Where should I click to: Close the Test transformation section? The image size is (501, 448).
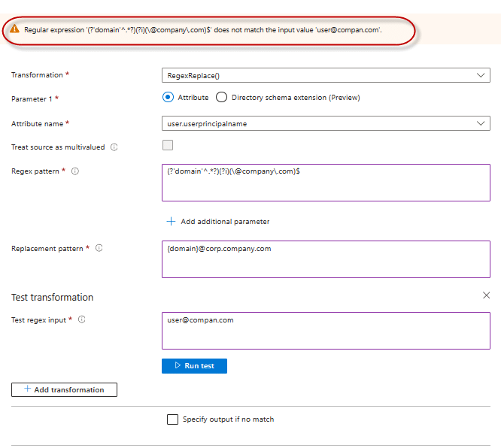[x=486, y=295]
